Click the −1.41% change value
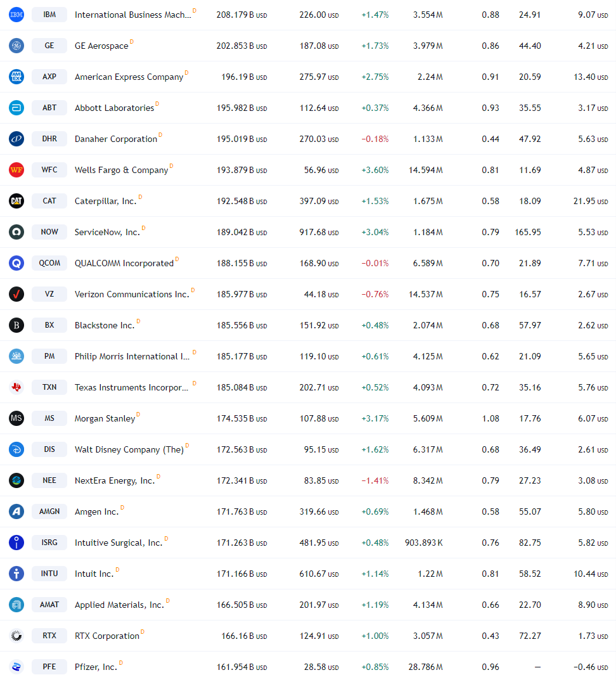Viewport: 616px width, 682px height. (x=375, y=480)
